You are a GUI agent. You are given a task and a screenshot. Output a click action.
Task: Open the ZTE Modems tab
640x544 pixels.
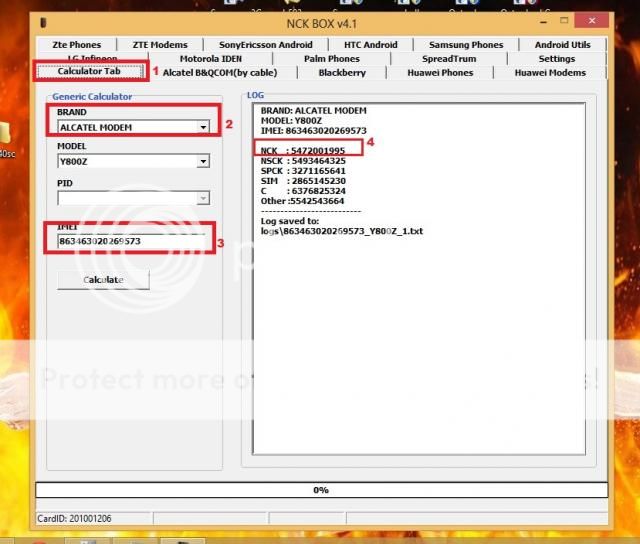[158, 45]
